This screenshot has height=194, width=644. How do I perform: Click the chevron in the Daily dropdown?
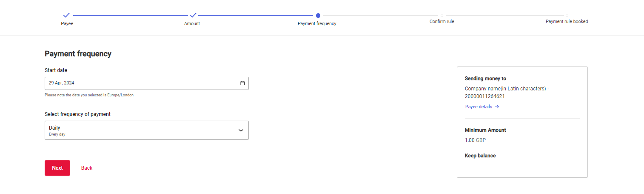tap(241, 130)
